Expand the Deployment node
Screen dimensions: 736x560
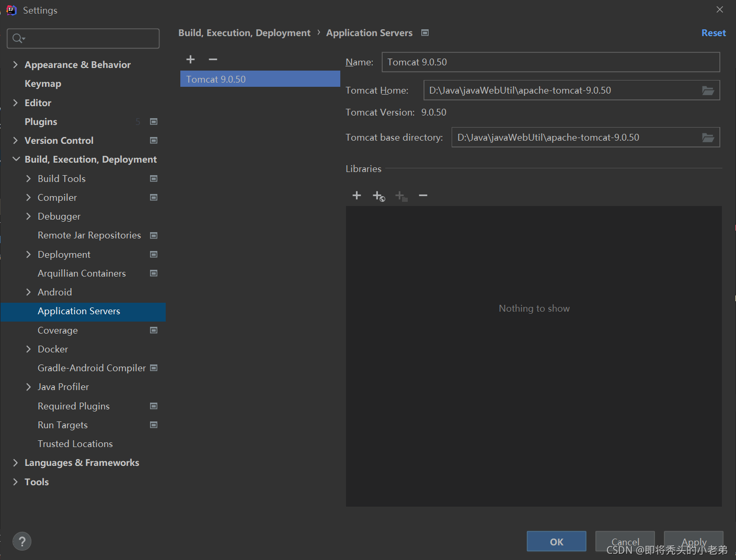[x=28, y=255]
